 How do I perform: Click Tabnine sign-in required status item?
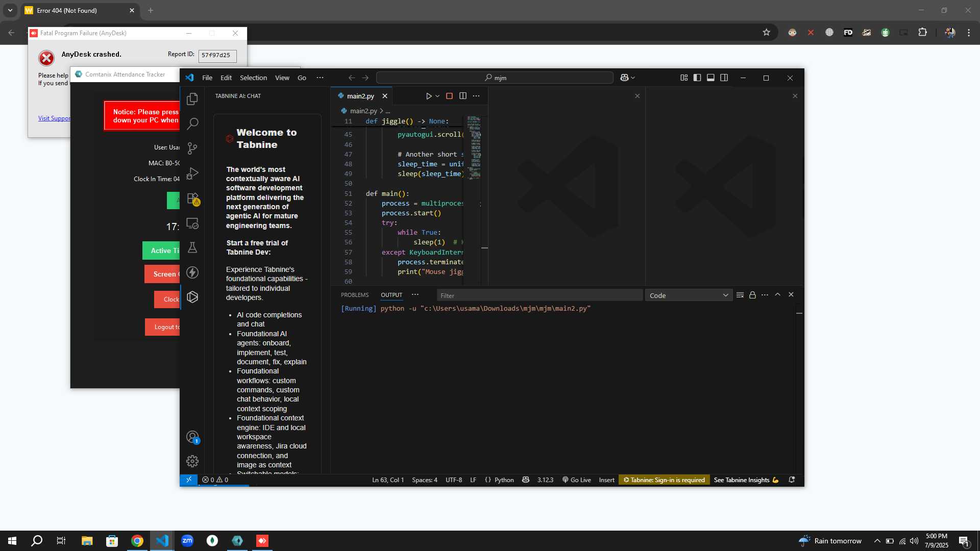664,480
